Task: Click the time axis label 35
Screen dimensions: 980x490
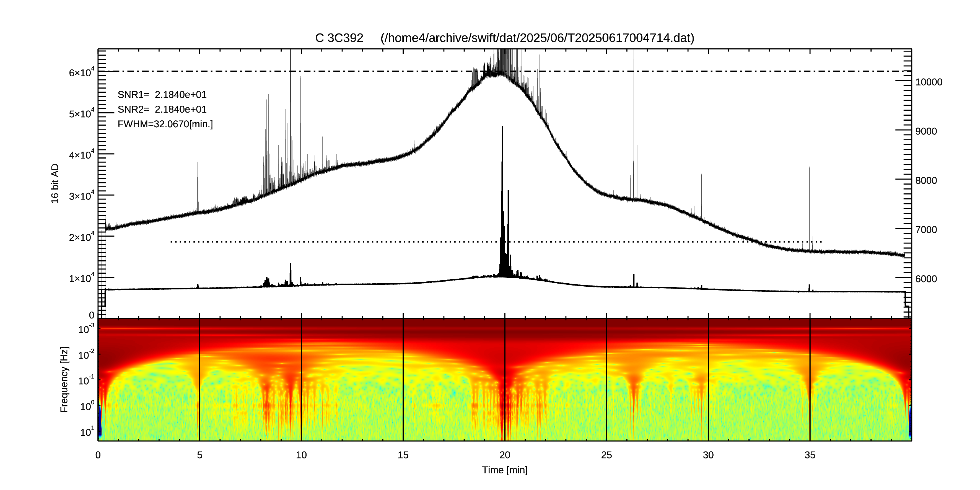Action: tap(810, 455)
